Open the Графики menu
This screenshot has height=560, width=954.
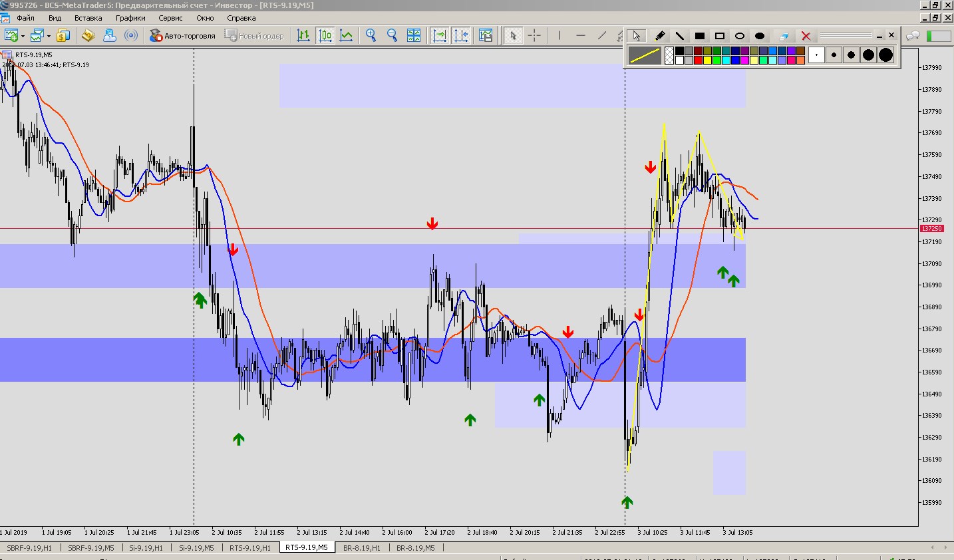pos(130,18)
